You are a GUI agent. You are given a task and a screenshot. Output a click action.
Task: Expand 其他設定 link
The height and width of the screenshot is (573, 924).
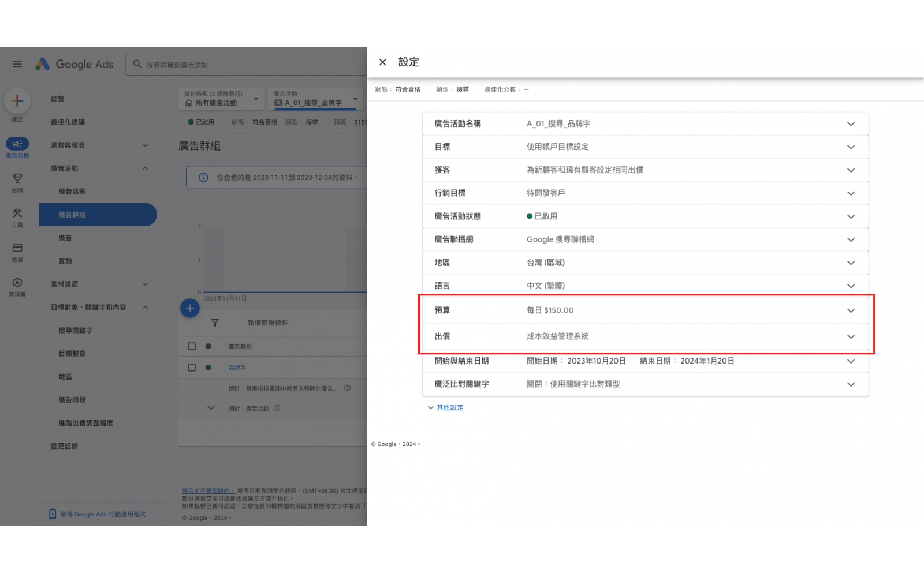[445, 407]
